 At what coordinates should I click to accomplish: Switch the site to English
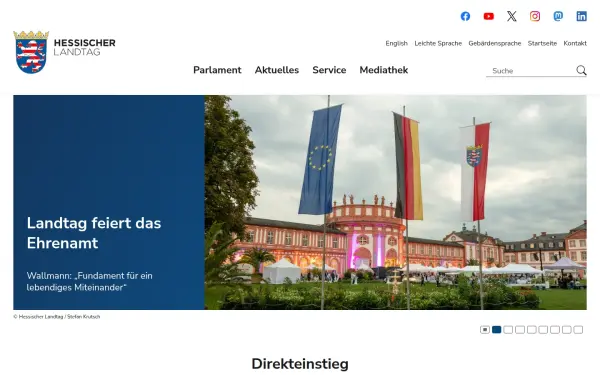396,43
